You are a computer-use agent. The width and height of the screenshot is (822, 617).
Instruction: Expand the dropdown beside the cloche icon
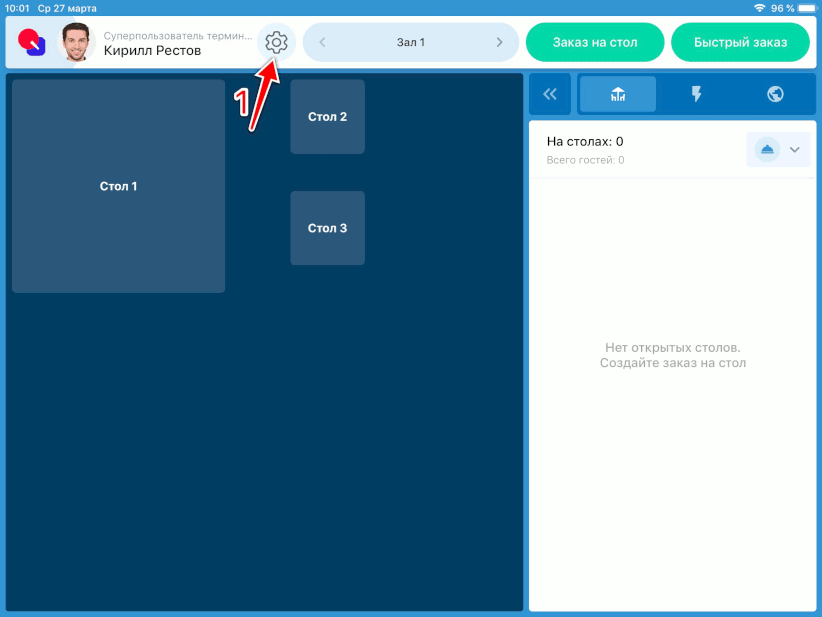tap(795, 150)
